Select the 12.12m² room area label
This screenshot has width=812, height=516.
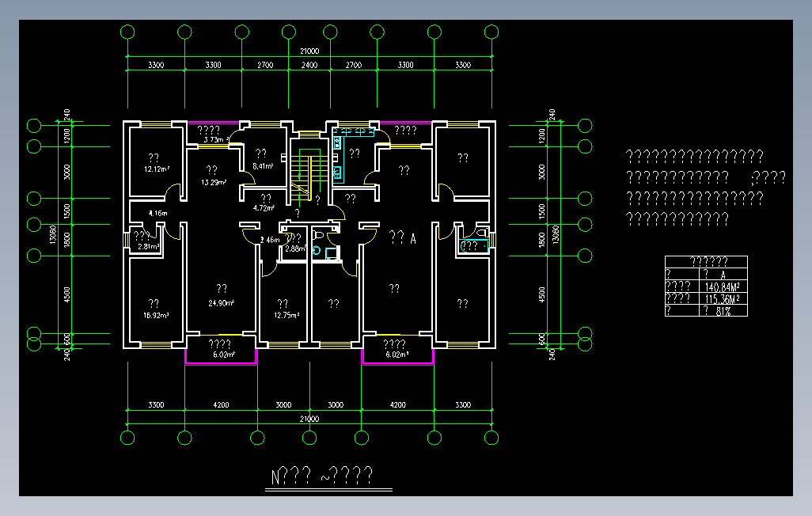pyautogui.click(x=157, y=169)
